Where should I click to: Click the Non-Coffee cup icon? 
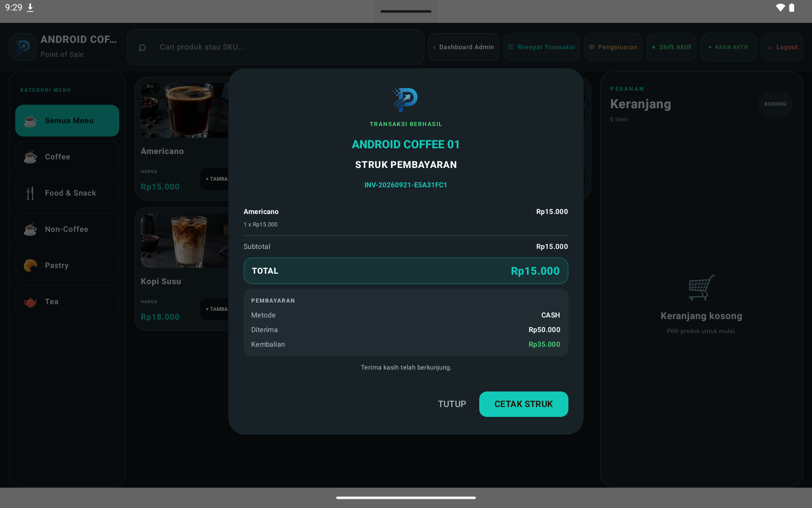(30, 230)
